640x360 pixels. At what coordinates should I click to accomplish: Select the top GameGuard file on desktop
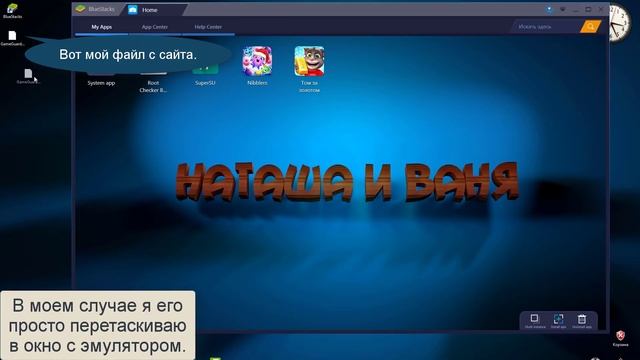[x=13, y=38]
